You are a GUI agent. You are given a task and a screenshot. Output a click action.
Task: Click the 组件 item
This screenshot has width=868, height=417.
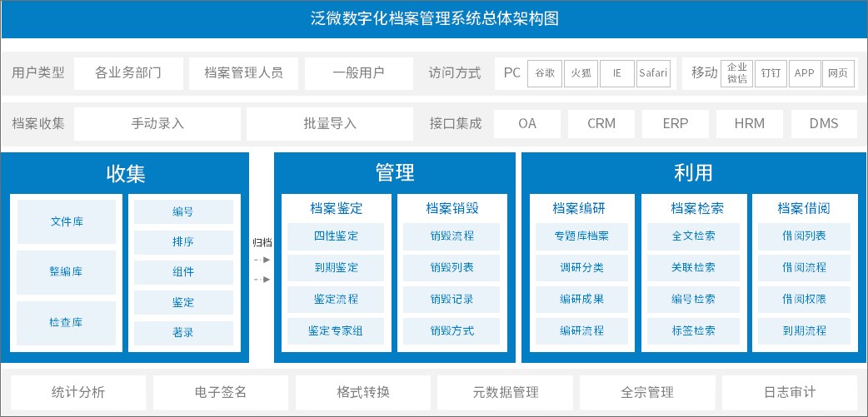tap(183, 272)
